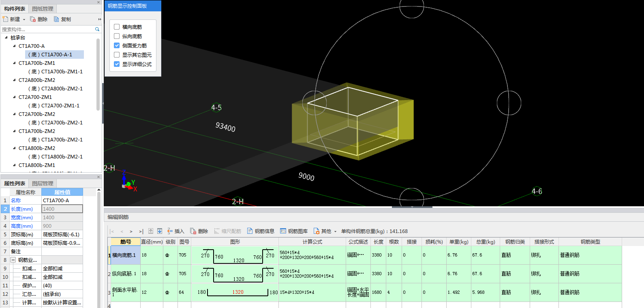Click 删除 (Delete) in component list toolbar

point(39,19)
